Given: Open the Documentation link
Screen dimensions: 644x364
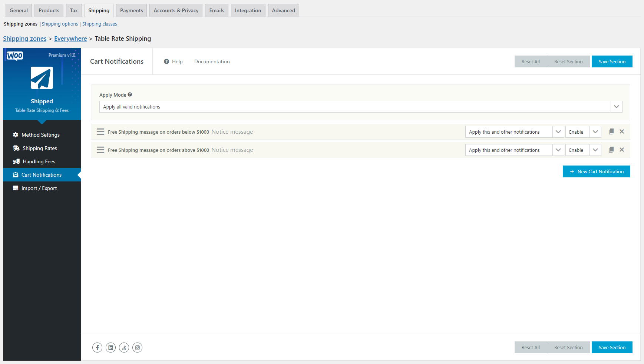Looking at the screenshot, I should (x=212, y=61).
